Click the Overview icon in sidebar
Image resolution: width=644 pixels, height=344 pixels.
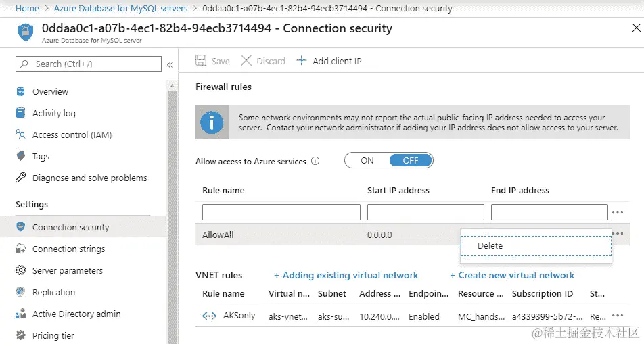click(20, 91)
